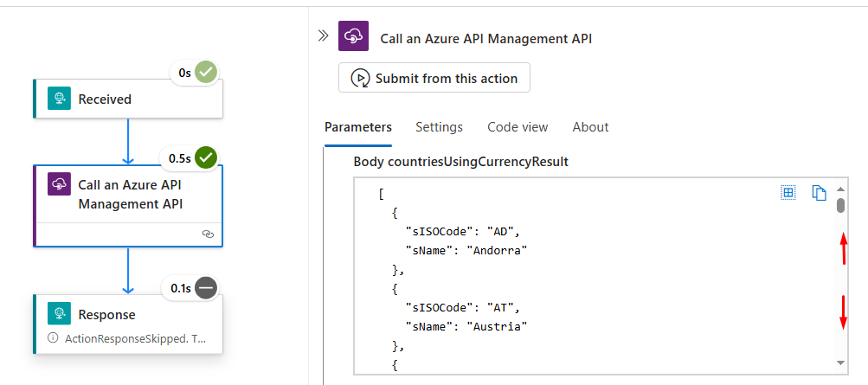Click the Received trigger node icon
Image resolution: width=868 pixels, height=385 pixels.
pyautogui.click(x=59, y=99)
